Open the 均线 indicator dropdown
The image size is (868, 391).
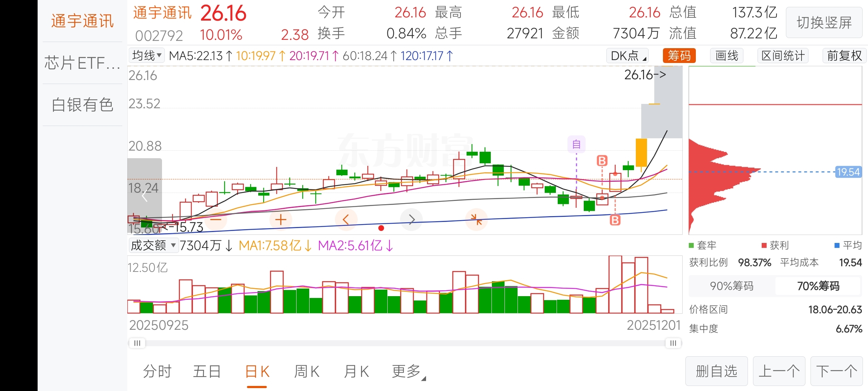pos(146,56)
